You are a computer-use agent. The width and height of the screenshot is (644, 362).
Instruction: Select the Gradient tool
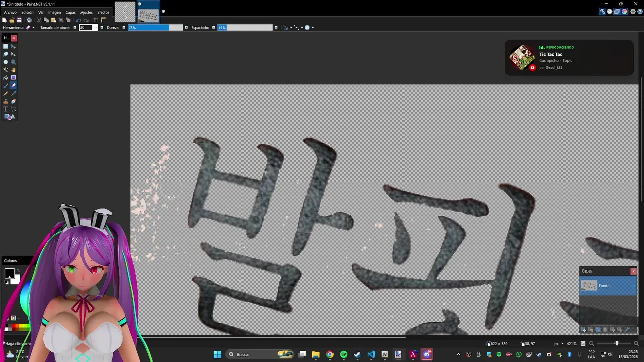(13, 77)
